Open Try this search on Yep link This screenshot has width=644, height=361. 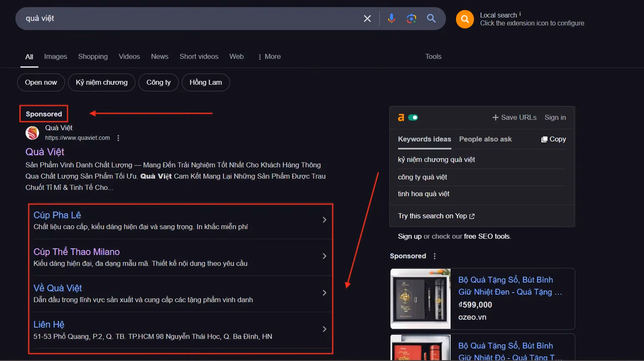click(x=436, y=216)
